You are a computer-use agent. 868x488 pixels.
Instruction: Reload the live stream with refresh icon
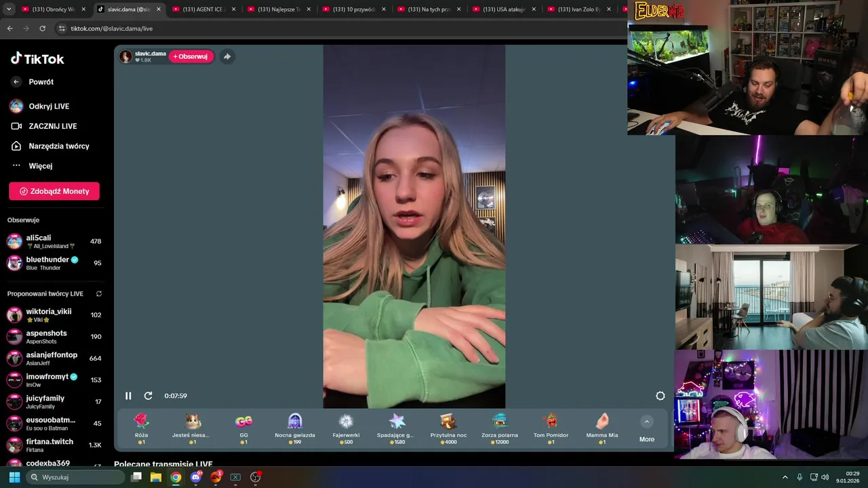pyautogui.click(x=148, y=396)
